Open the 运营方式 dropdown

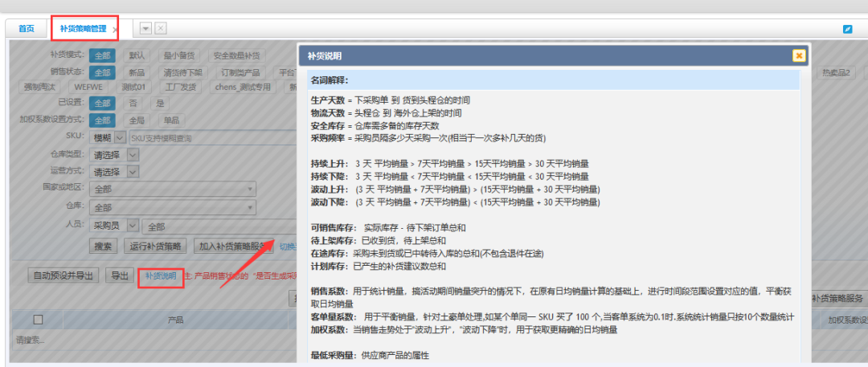[115, 172]
